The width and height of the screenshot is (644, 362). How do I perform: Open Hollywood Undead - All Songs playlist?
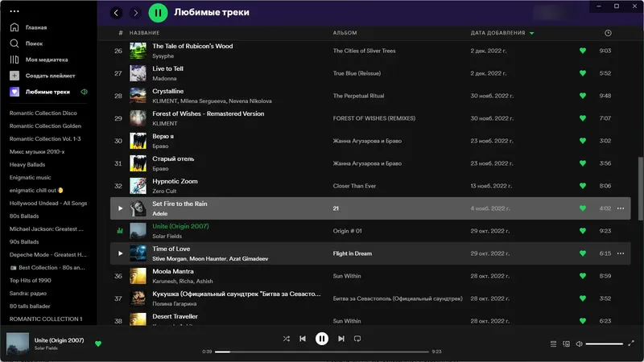point(48,204)
